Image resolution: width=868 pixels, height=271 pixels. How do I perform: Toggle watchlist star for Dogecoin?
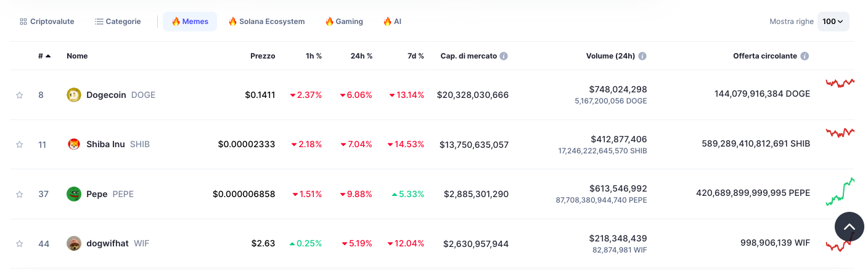[19, 95]
